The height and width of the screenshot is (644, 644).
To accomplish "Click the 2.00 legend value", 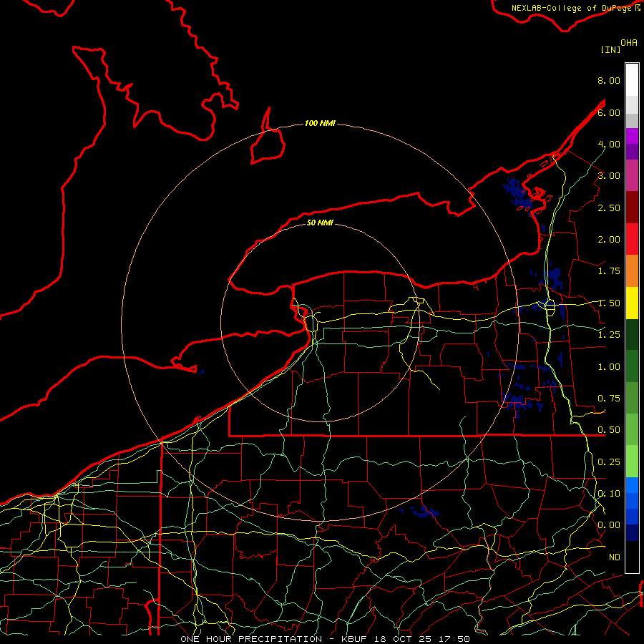I will (x=609, y=240).
